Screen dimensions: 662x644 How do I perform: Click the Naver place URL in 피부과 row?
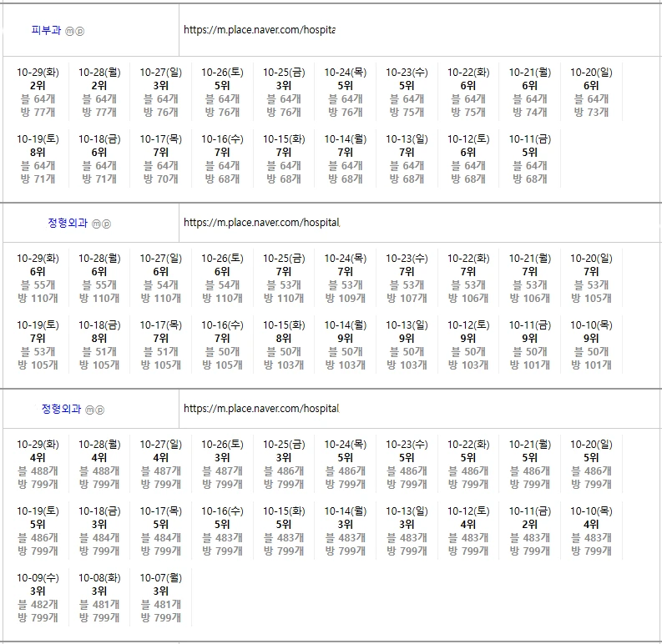[x=259, y=28]
